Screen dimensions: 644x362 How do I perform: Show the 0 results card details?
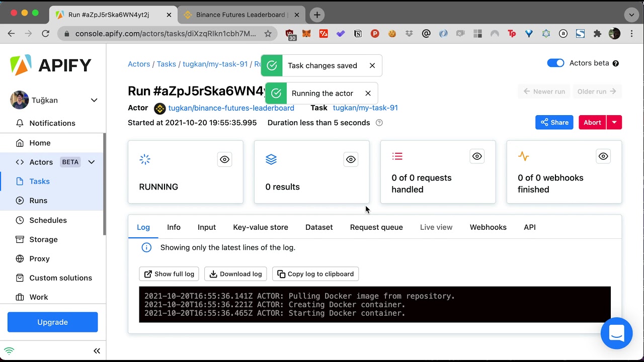pos(351,159)
